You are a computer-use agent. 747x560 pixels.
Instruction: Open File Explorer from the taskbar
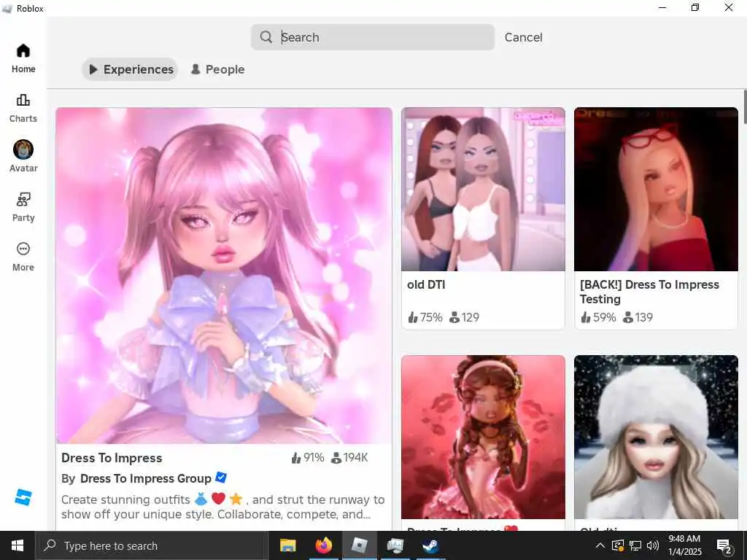pyautogui.click(x=287, y=545)
